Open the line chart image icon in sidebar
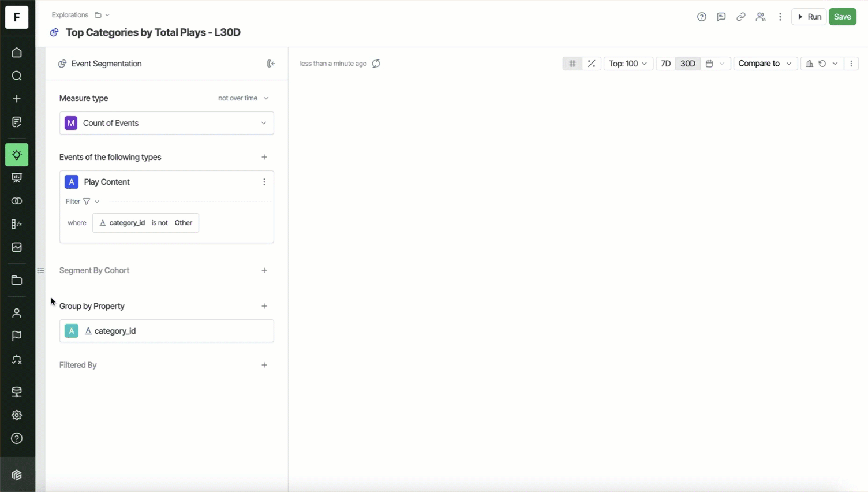The height and width of the screenshot is (492, 868). point(17,247)
